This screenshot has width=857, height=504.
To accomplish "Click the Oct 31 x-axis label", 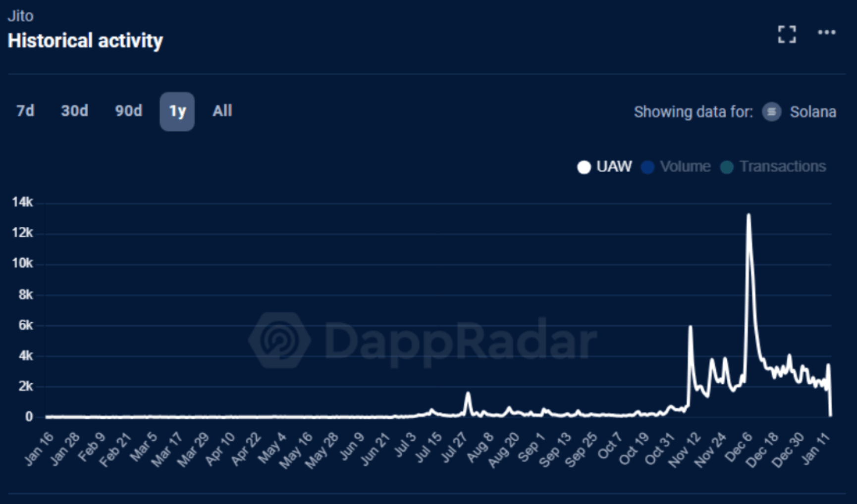I will [x=660, y=449].
